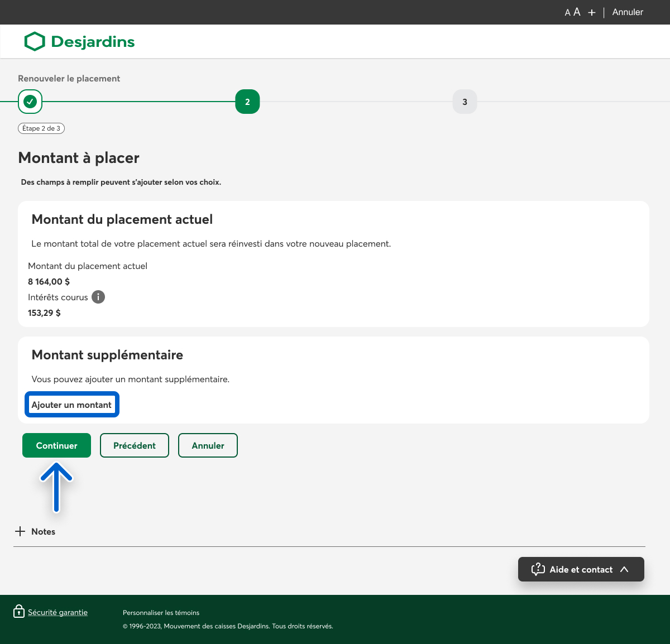Click the outlined Annuler button below form
Viewport: 670px width, 644px height.
[x=208, y=445]
